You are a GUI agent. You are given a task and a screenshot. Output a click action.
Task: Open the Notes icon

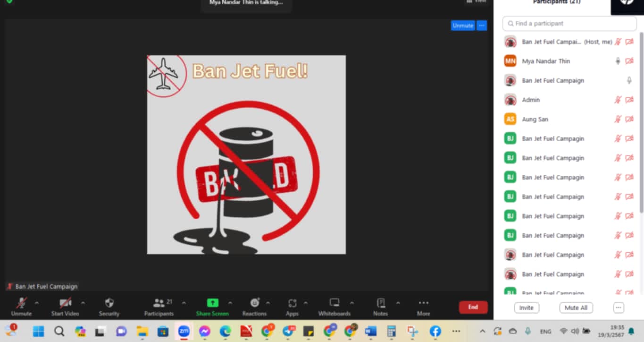[381, 303]
